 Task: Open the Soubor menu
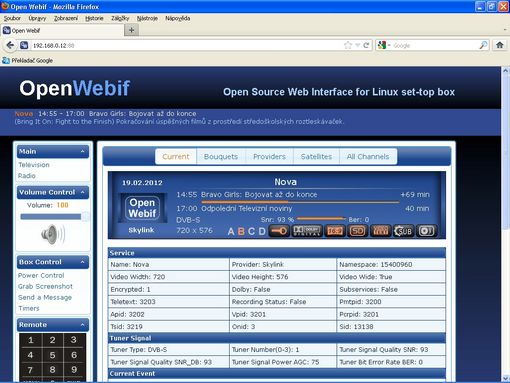pos(12,18)
